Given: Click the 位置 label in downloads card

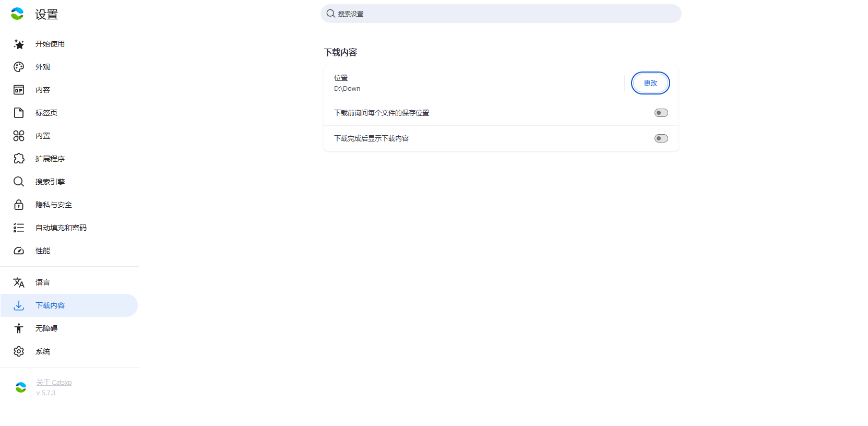Looking at the screenshot, I should coord(341,78).
